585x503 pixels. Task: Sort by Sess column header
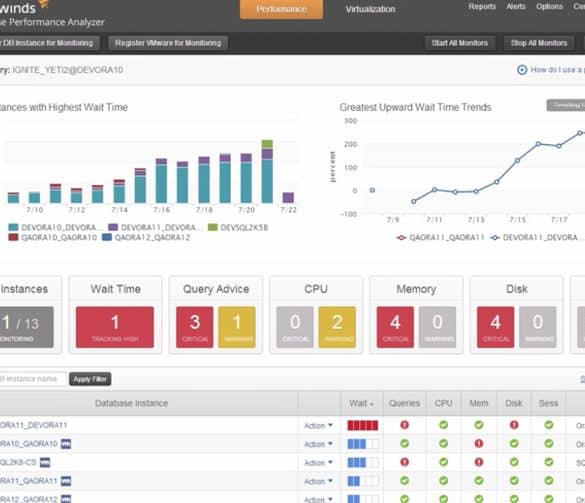548,403
